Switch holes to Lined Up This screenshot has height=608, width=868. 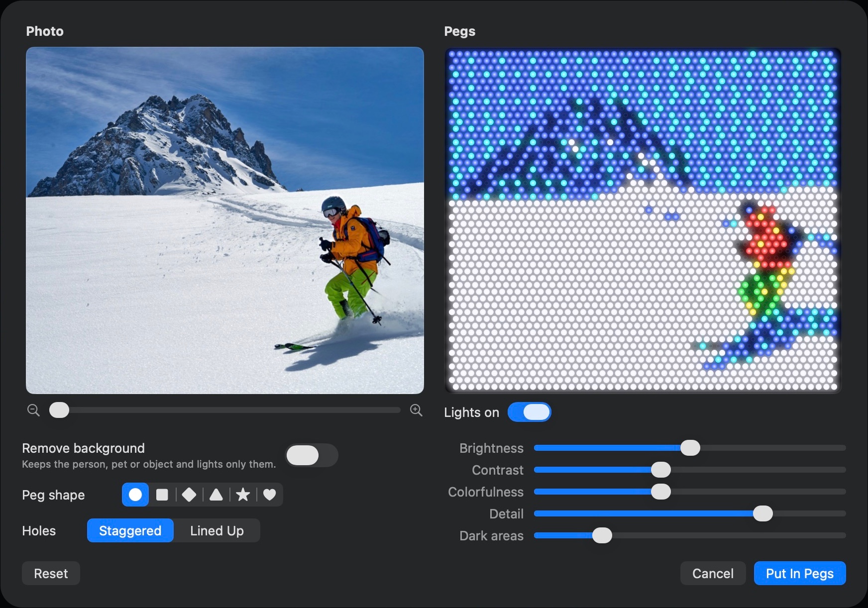coord(217,530)
